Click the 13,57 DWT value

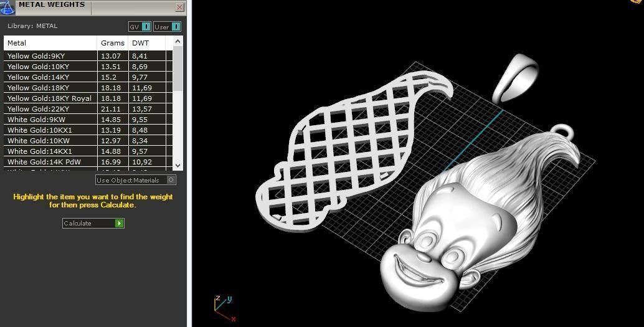coord(142,109)
